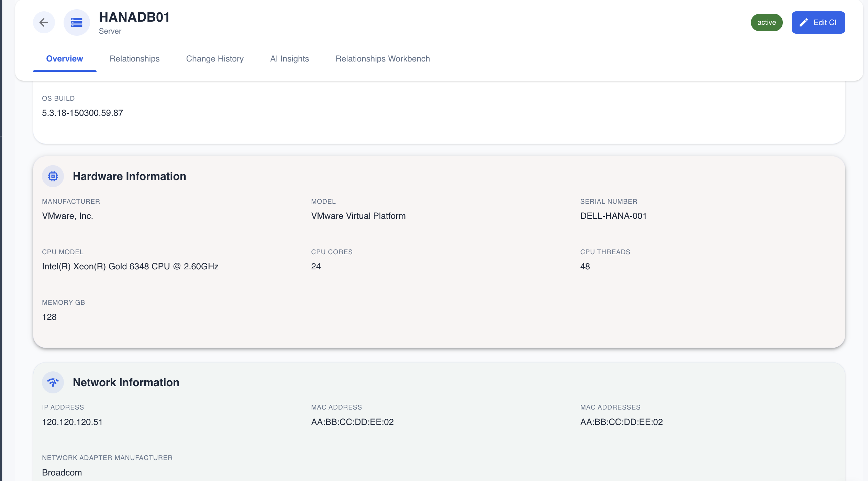
Task: Click the Network Information wifi icon
Action: [x=53, y=382]
